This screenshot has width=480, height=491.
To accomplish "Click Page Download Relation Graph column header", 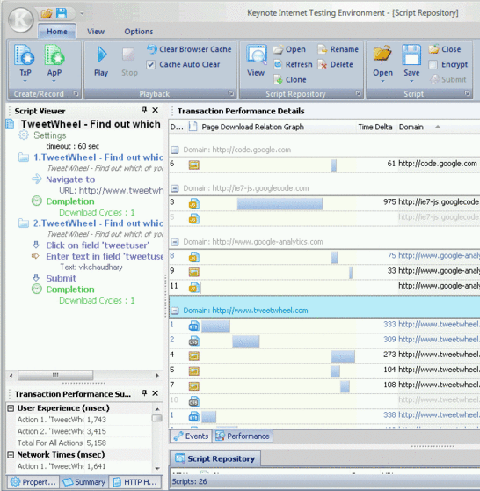I will (x=252, y=127).
